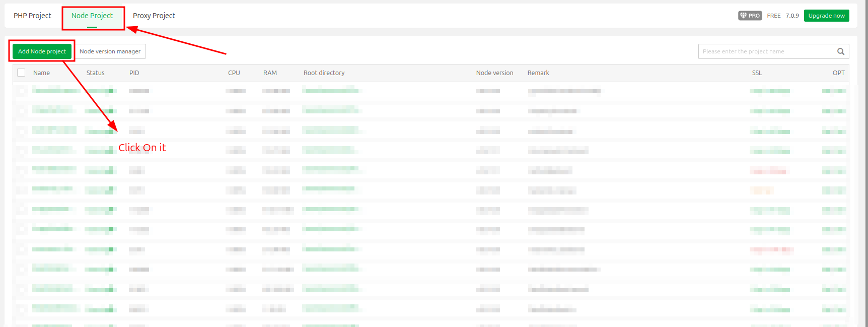Open Node version manager
The image size is (868, 327).
coord(110,51)
